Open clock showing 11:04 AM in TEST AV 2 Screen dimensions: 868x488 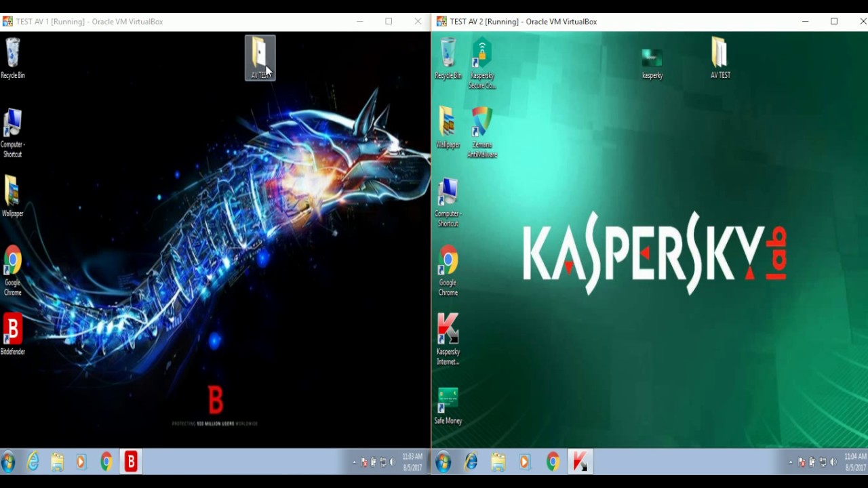tap(855, 462)
